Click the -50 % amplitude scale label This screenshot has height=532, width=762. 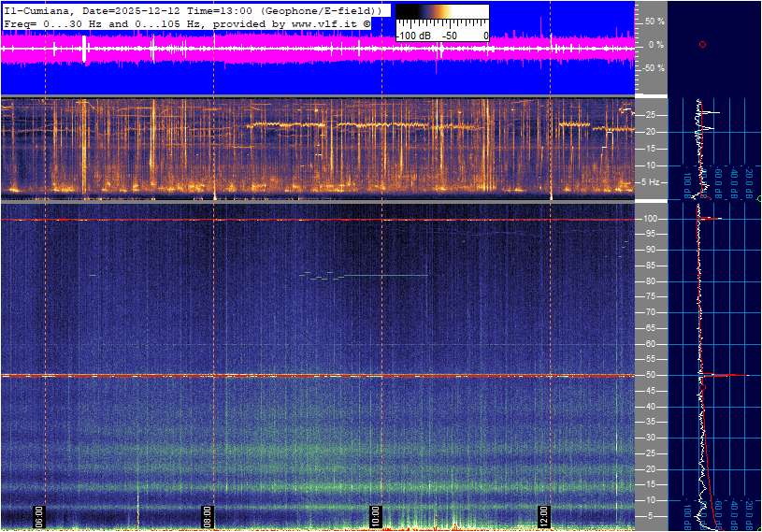click(x=653, y=68)
